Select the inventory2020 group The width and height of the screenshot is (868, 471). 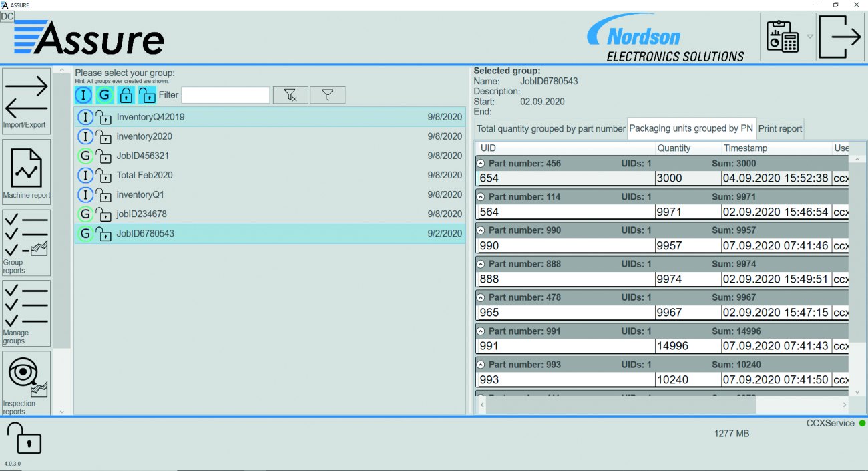(270, 136)
